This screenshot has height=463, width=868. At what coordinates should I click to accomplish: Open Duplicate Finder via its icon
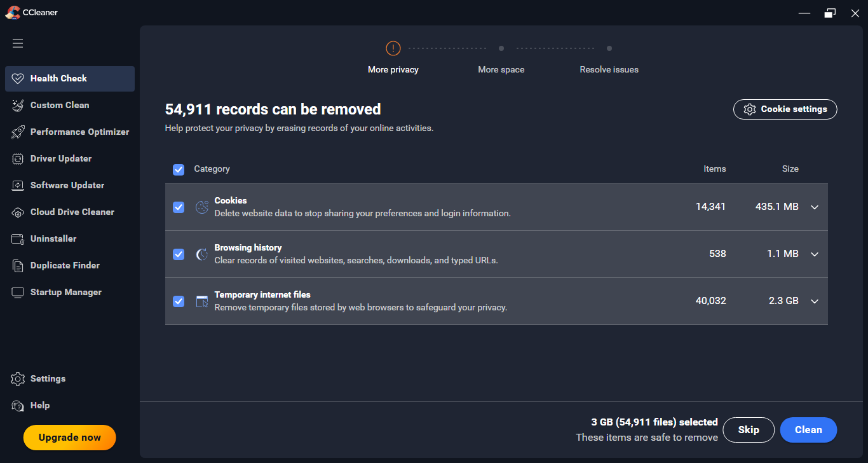click(18, 266)
